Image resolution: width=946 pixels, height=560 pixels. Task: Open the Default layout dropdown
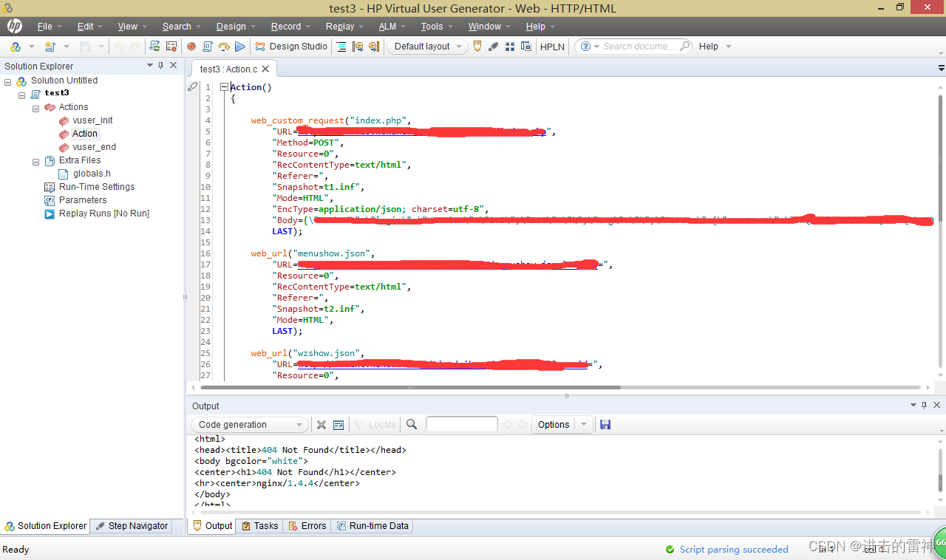[x=427, y=47]
